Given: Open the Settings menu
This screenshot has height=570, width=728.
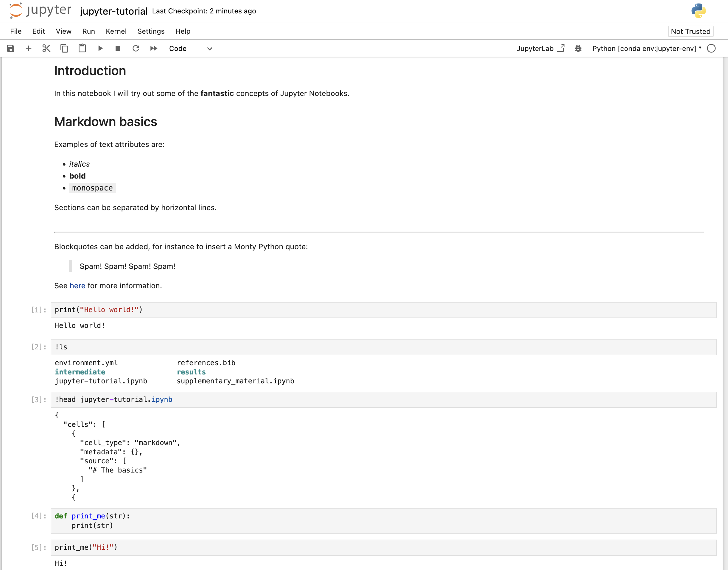Looking at the screenshot, I should (x=151, y=31).
